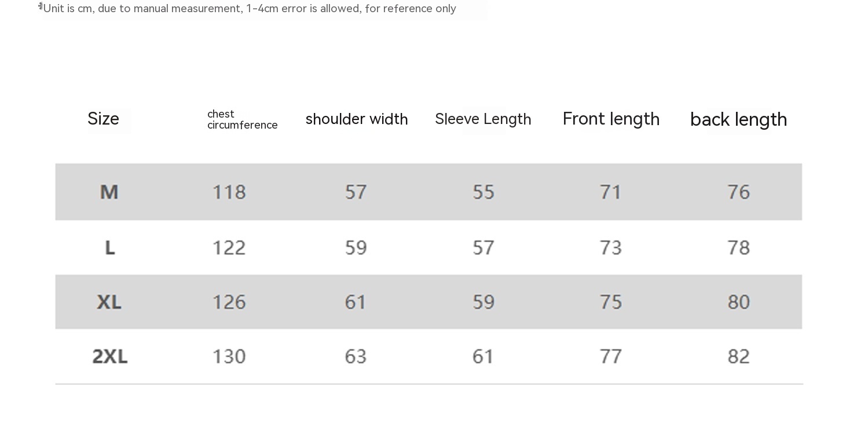Select the shoulder width header
Viewport: 868px width, 427px height.
(x=357, y=119)
